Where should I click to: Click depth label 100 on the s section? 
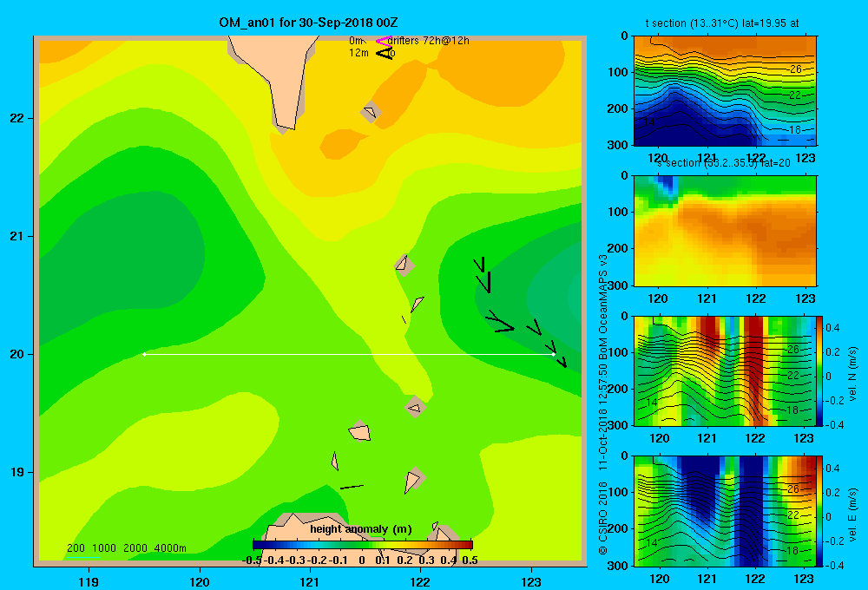(618, 212)
